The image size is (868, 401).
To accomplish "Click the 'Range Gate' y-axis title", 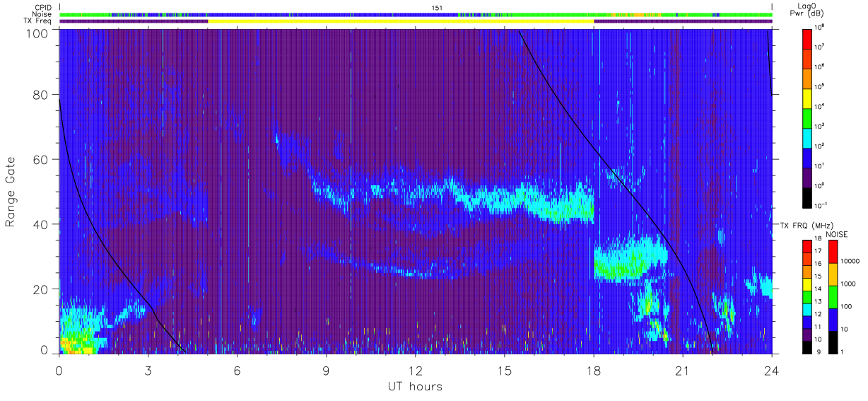I will click(x=11, y=193).
